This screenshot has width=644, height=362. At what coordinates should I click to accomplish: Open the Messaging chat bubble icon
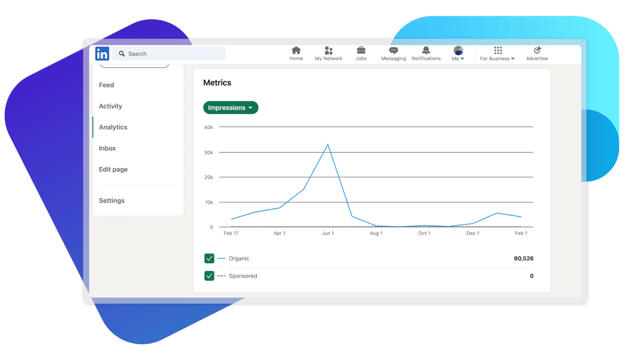(x=393, y=51)
